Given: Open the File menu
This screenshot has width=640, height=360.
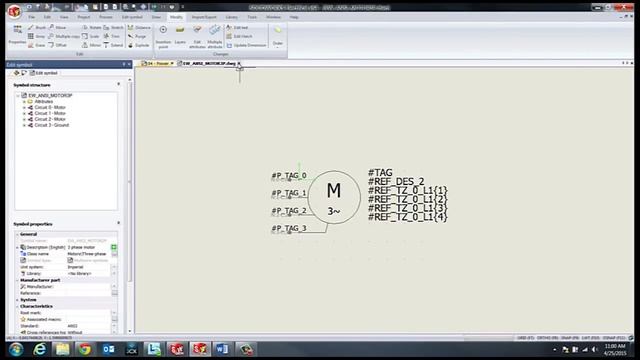Looking at the screenshot, I should point(31,17).
